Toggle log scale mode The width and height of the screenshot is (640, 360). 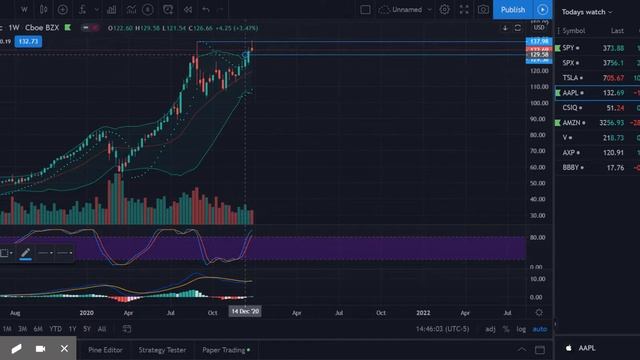point(521,329)
